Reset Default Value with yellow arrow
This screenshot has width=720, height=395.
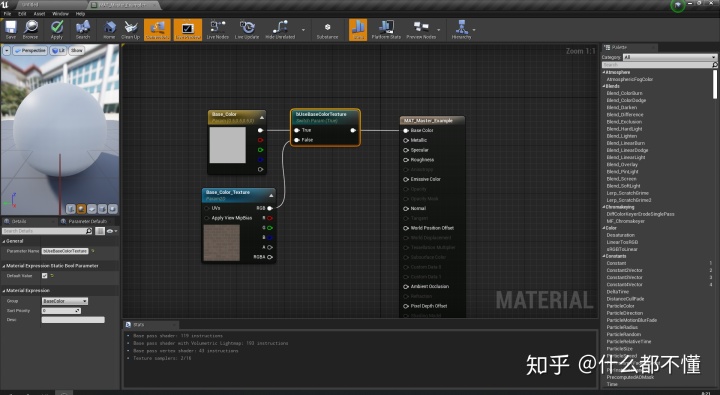point(52,276)
